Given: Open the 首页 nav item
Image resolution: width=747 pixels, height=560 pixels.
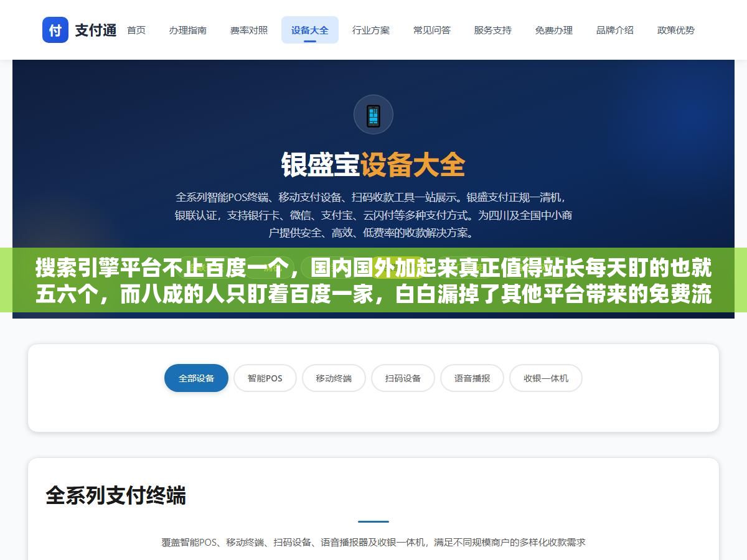Looking at the screenshot, I should pyautogui.click(x=136, y=30).
